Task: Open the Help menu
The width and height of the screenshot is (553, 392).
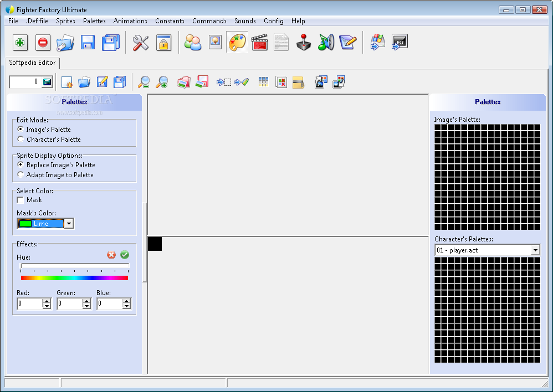Action: click(x=298, y=21)
